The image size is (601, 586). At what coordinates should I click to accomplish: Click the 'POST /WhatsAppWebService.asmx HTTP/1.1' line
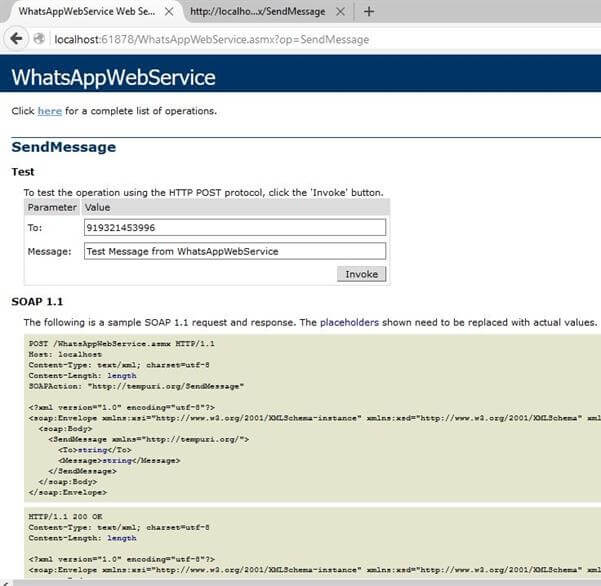pyautogui.click(x=122, y=344)
